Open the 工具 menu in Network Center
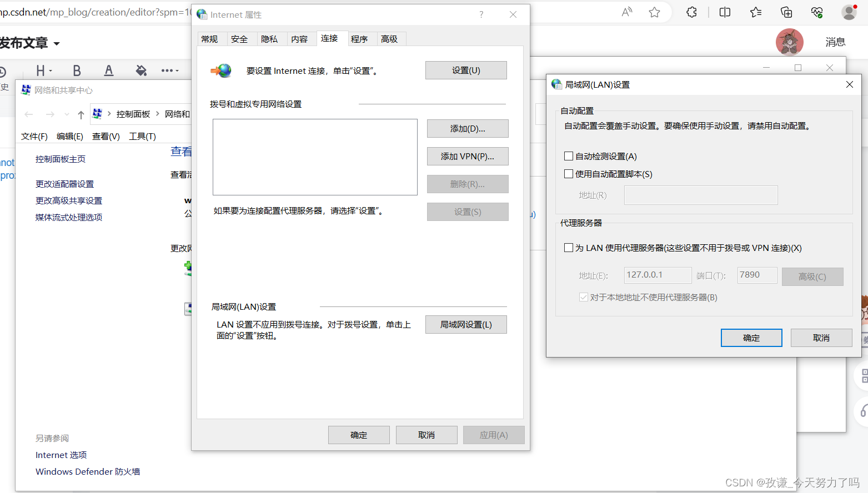This screenshot has height=493, width=868. [142, 136]
